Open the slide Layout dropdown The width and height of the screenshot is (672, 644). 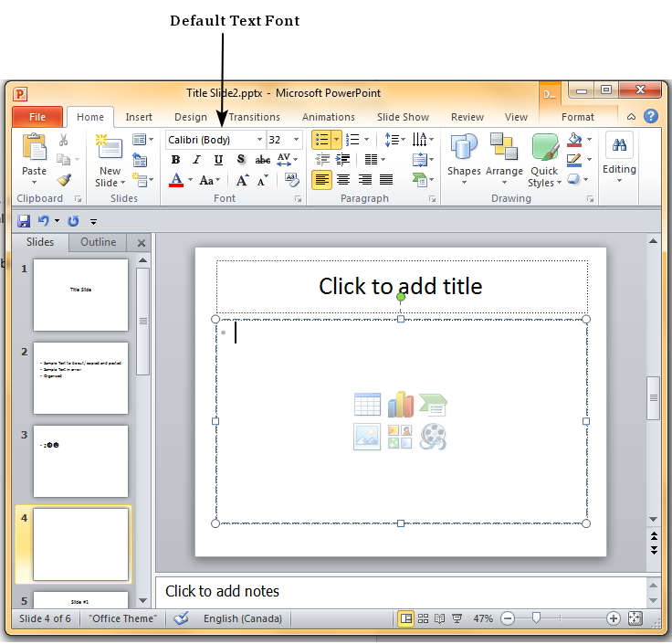tap(142, 140)
